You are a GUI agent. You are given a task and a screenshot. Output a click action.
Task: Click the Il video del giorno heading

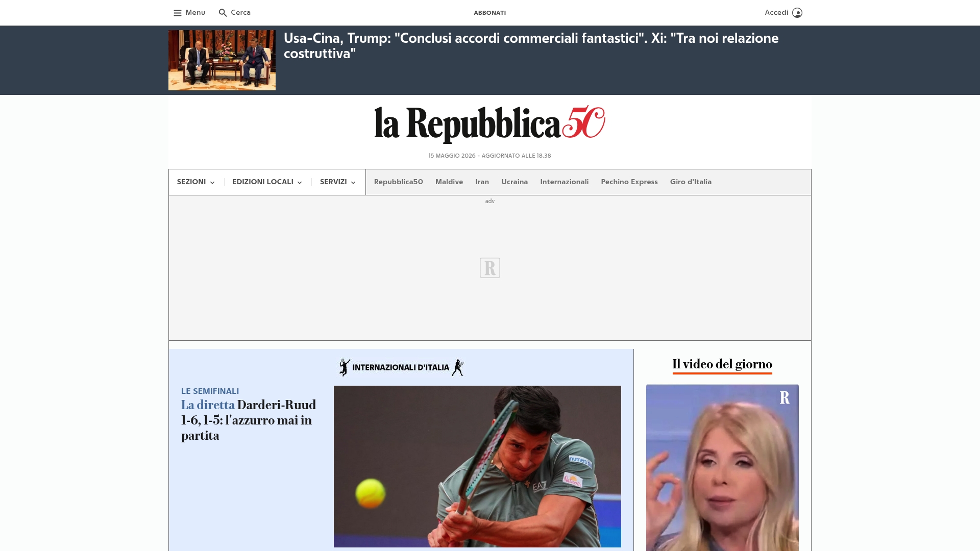tap(722, 364)
